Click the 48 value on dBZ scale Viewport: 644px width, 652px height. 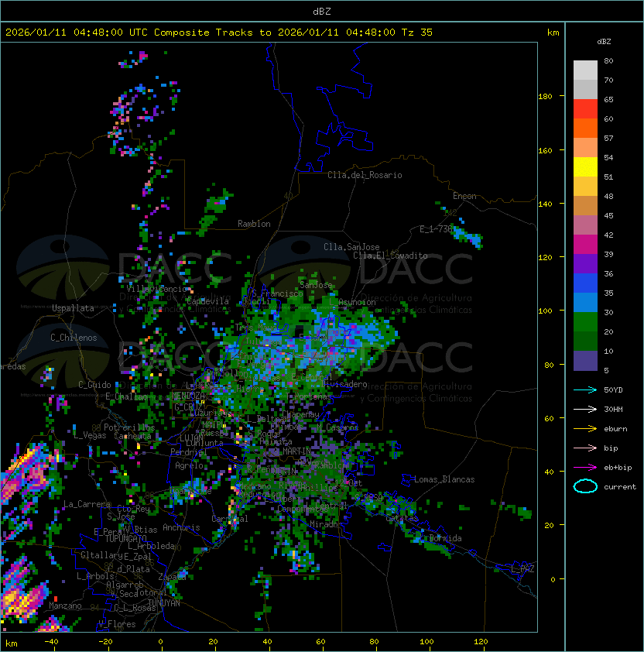point(608,196)
